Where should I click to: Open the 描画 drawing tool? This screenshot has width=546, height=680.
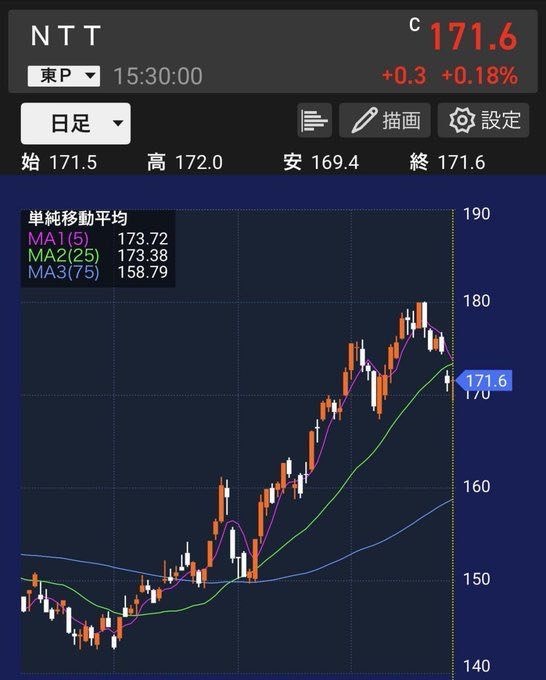click(x=385, y=120)
